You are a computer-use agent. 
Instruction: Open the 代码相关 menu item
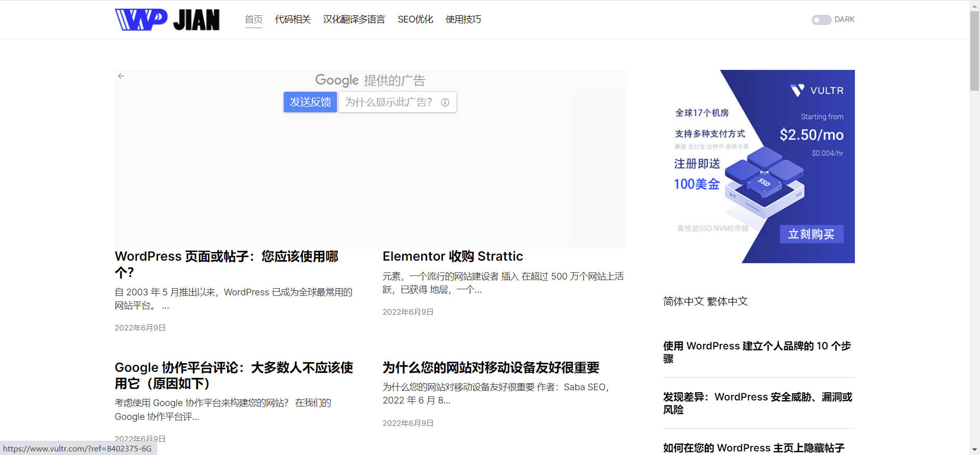point(292,19)
